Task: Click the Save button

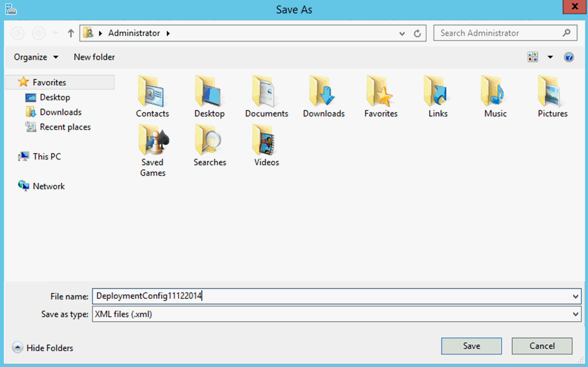Action: point(471,346)
